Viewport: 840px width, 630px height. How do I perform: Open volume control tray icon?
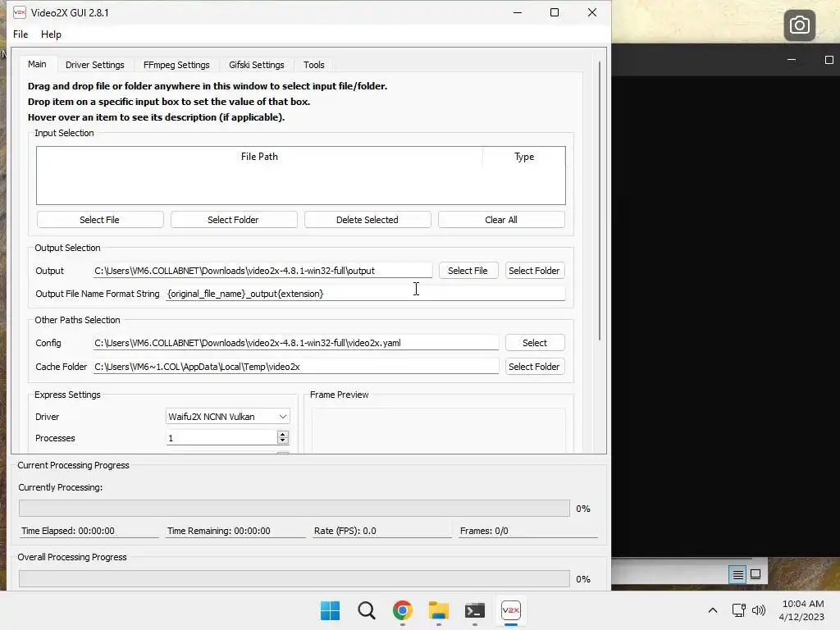[x=759, y=610]
